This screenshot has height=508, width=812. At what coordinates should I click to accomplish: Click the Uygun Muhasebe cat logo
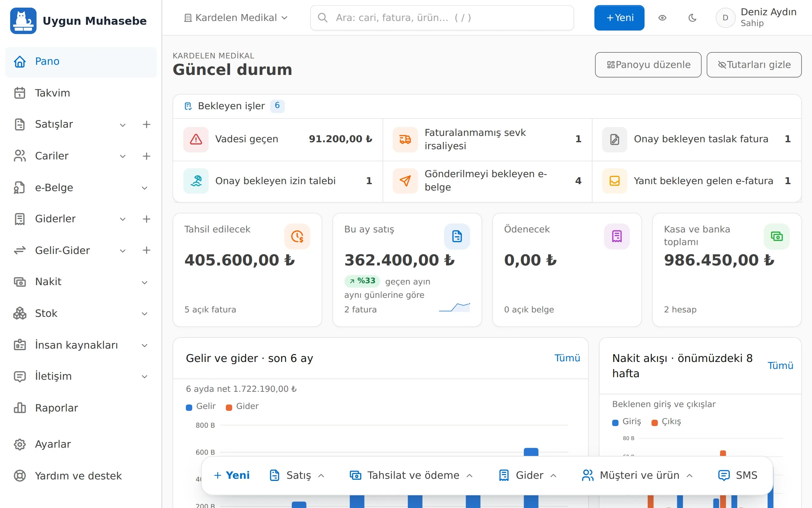[x=23, y=21]
